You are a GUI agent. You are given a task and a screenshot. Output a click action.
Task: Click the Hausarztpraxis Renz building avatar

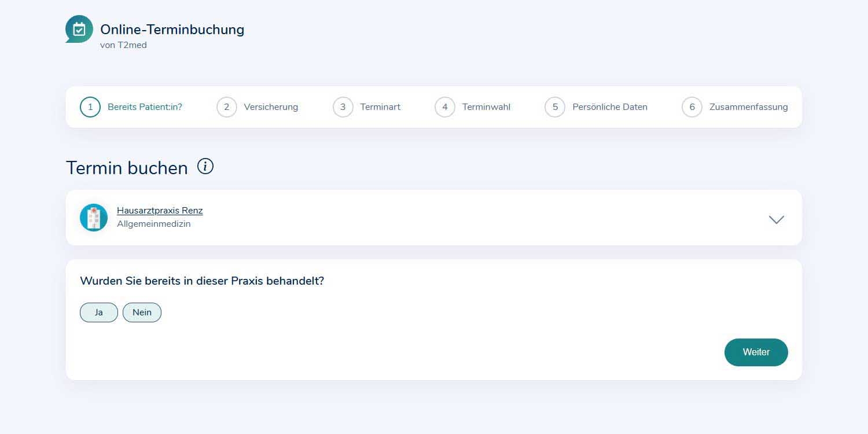(94, 218)
